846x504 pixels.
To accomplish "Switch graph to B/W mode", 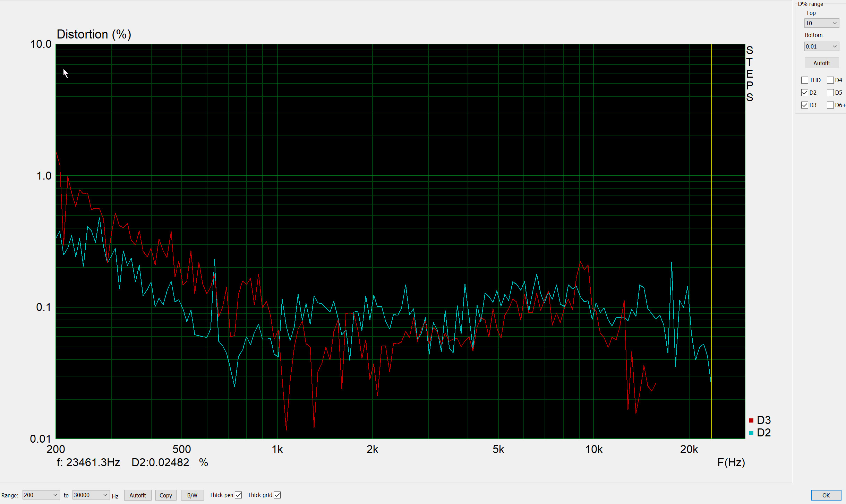I will tap(192, 495).
